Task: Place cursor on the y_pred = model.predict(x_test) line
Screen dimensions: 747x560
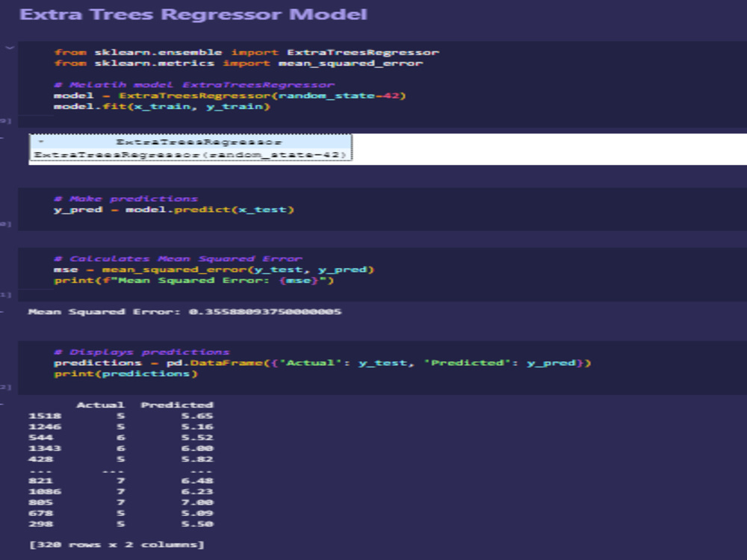Action: tap(174, 210)
